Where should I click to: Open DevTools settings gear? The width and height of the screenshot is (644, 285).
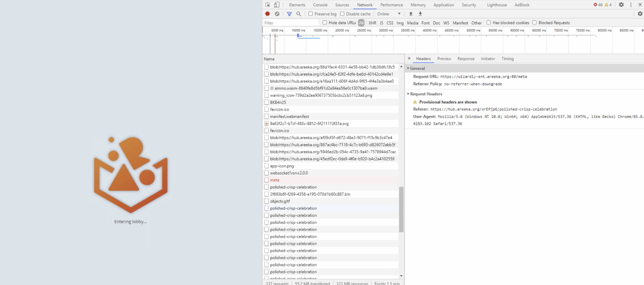pyautogui.click(x=621, y=5)
